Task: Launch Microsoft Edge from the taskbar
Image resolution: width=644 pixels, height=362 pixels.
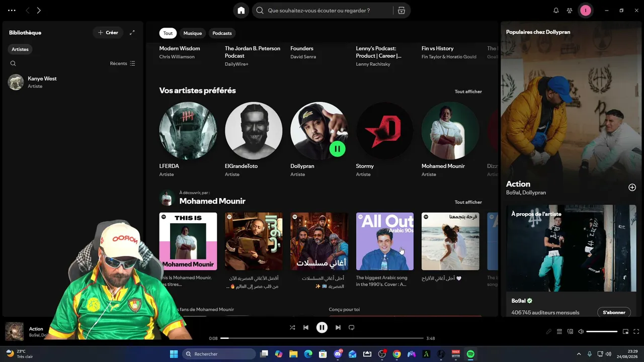Action: 308,354
